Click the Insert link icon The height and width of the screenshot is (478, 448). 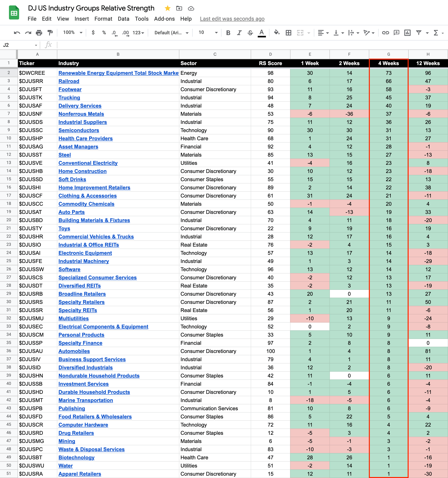click(x=385, y=33)
